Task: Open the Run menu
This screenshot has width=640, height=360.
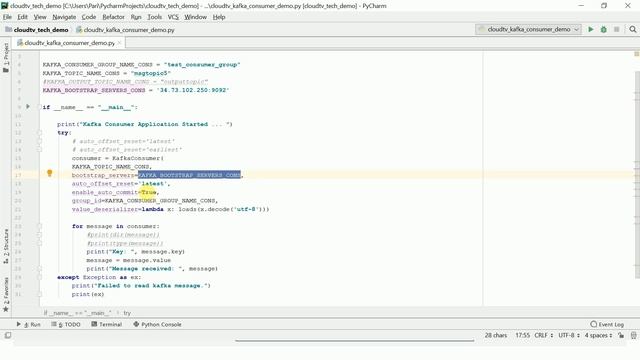Action: pyautogui.click(x=136, y=17)
